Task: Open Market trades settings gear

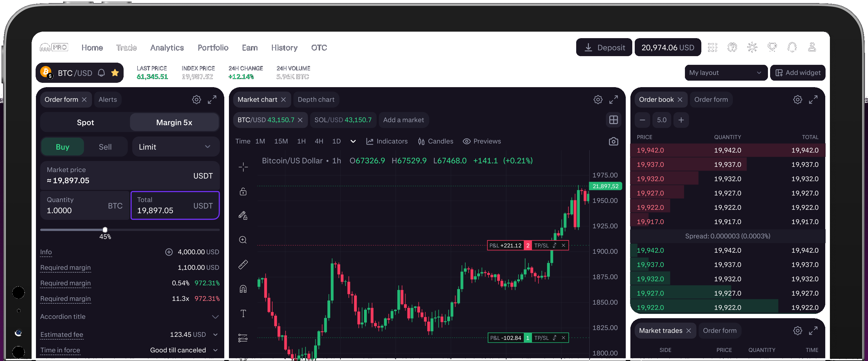Action: pyautogui.click(x=798, y=331)
